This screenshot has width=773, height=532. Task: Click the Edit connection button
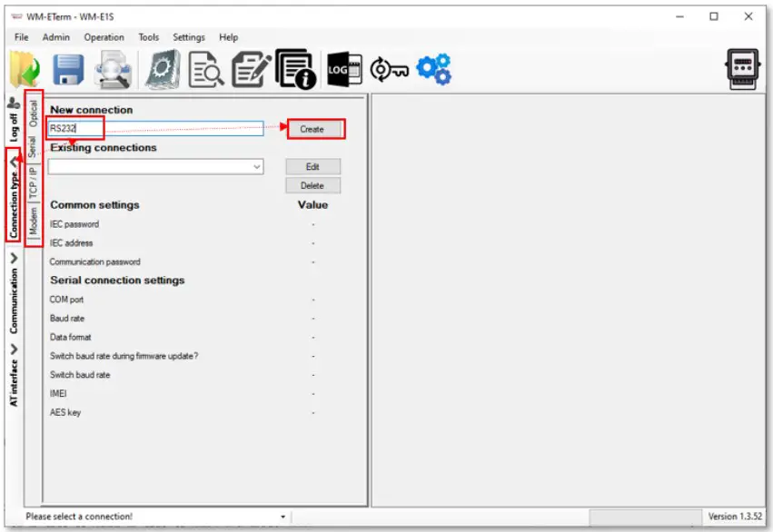(x=312, y=166)
